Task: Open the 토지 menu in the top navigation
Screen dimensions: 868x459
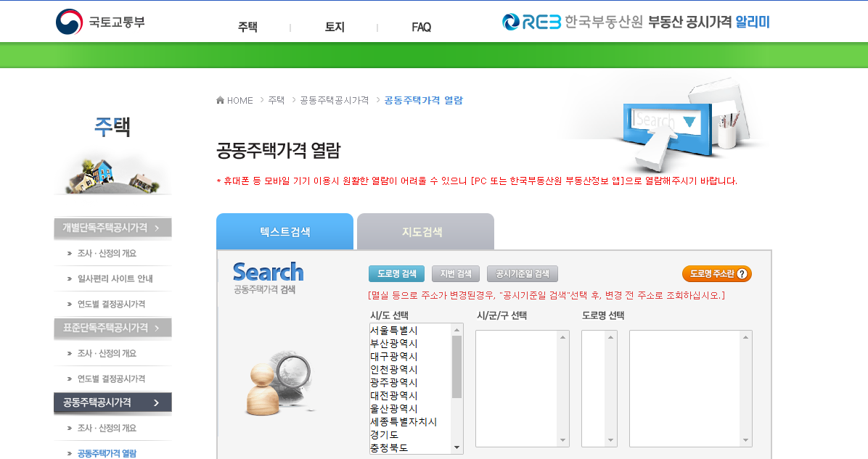Action: 334,26
